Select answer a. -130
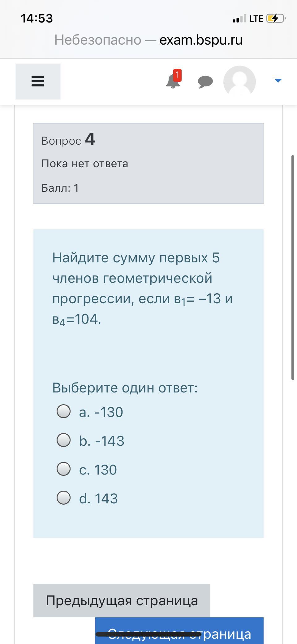 tap(64, 411)
